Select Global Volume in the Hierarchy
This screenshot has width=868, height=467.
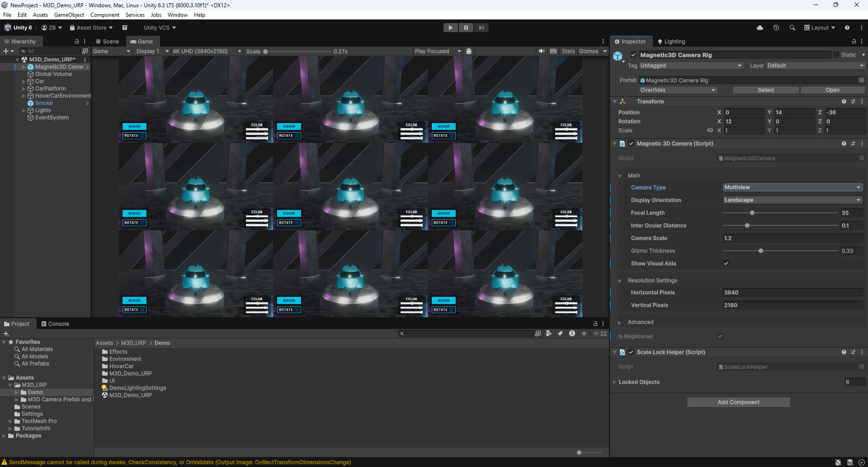(53, 74)
